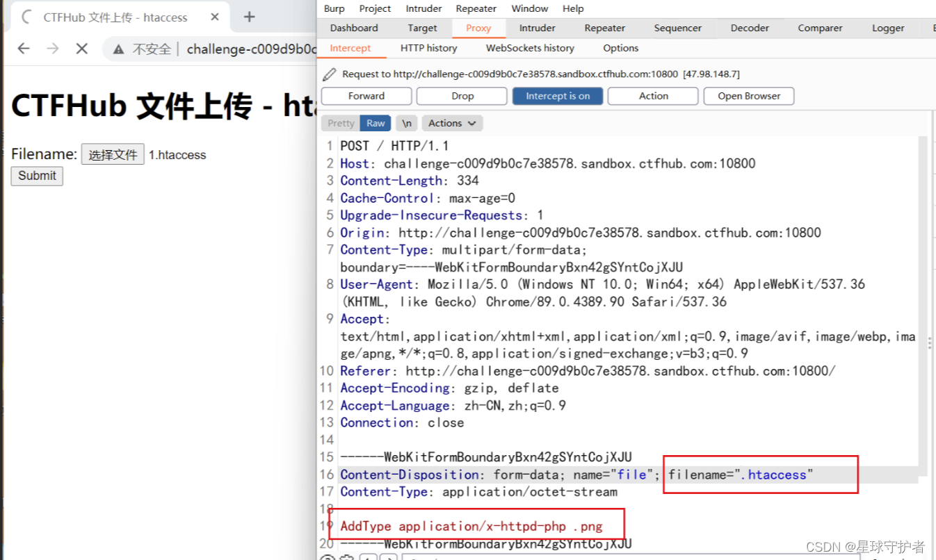
Task: Click the browser forward arrow
Action: point(53,49)
